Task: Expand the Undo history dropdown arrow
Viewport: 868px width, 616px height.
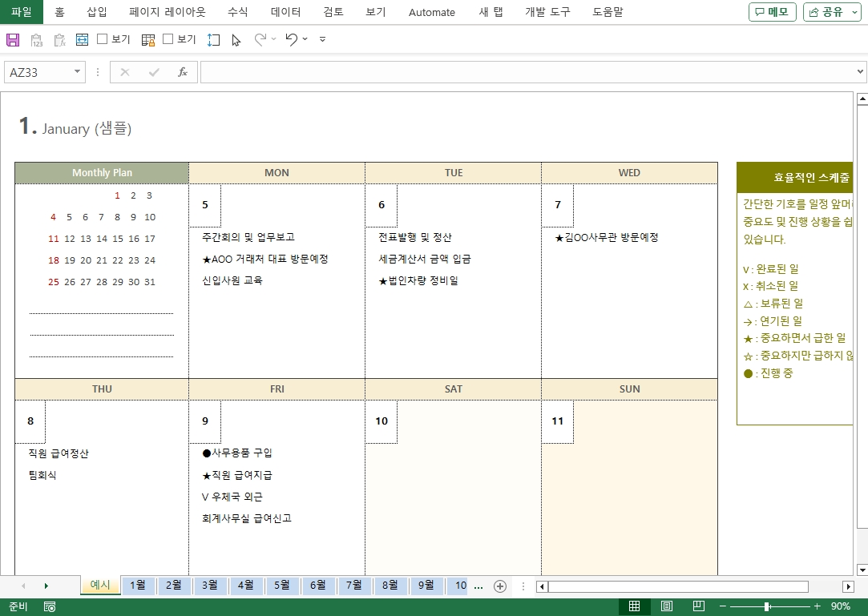Action: pyautogui.click(x=305, y=39)
